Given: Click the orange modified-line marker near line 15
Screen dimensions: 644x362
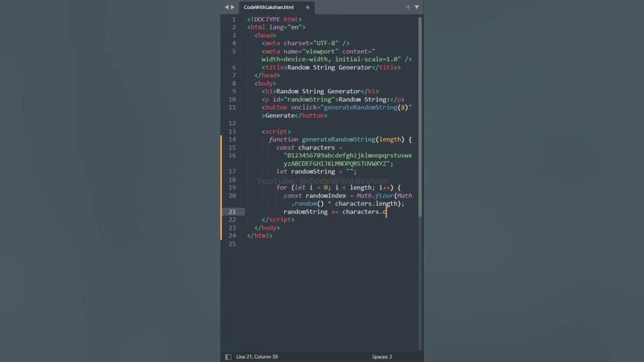Looking at the screenshot, I should pyautogui.click(x=221, y=147).
